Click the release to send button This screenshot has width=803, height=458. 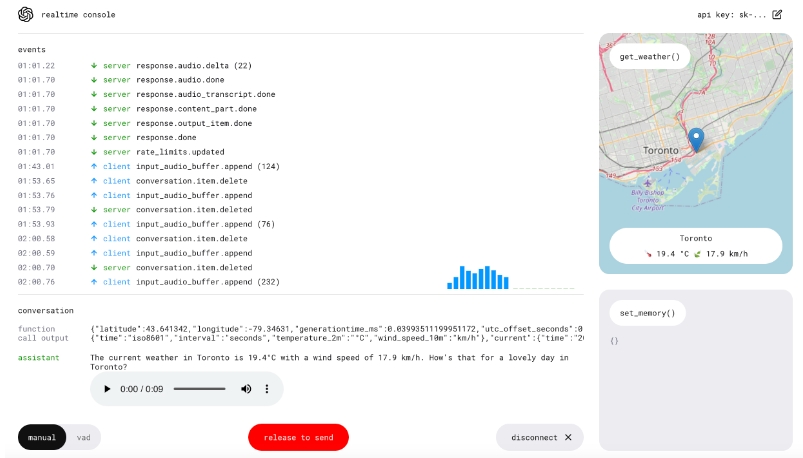click(298, 437)
